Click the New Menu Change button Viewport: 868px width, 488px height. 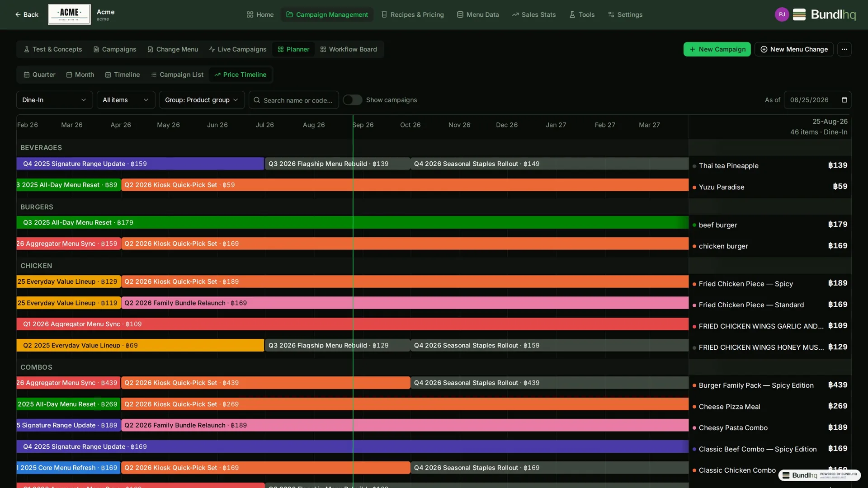(x=794, y=49)
